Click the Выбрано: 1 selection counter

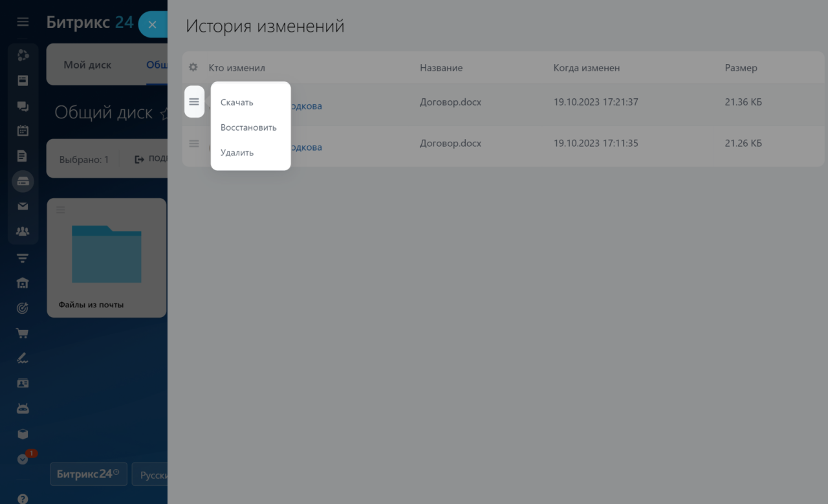click(84, 159)
